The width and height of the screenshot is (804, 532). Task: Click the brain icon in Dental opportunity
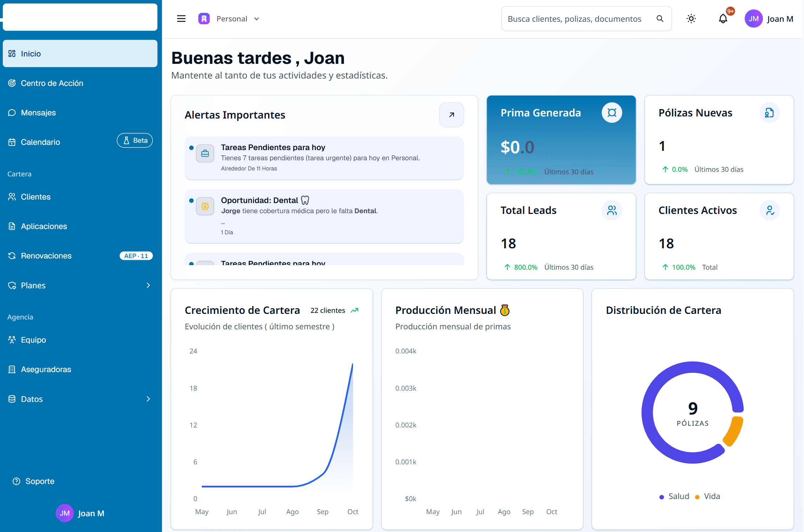pos(205,206)
